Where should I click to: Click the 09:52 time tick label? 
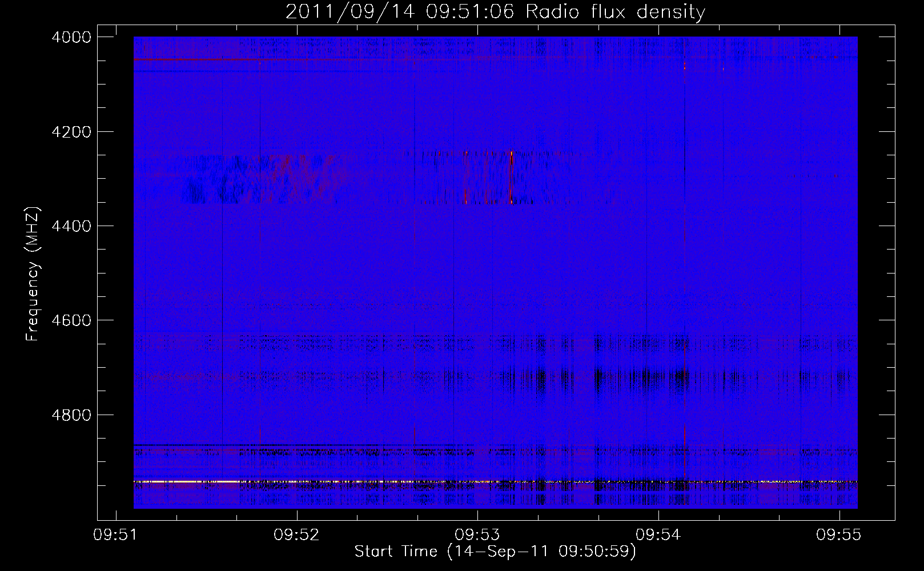click(297, 534)
